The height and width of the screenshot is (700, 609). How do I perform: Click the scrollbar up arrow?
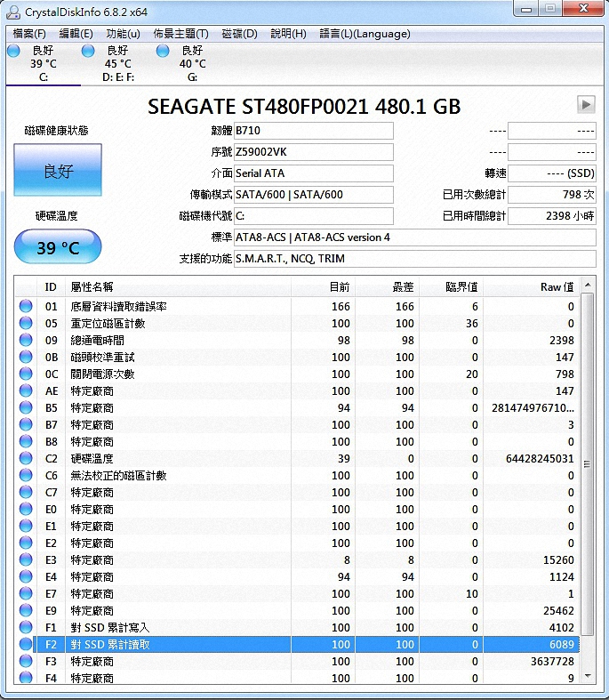(588, 285)
